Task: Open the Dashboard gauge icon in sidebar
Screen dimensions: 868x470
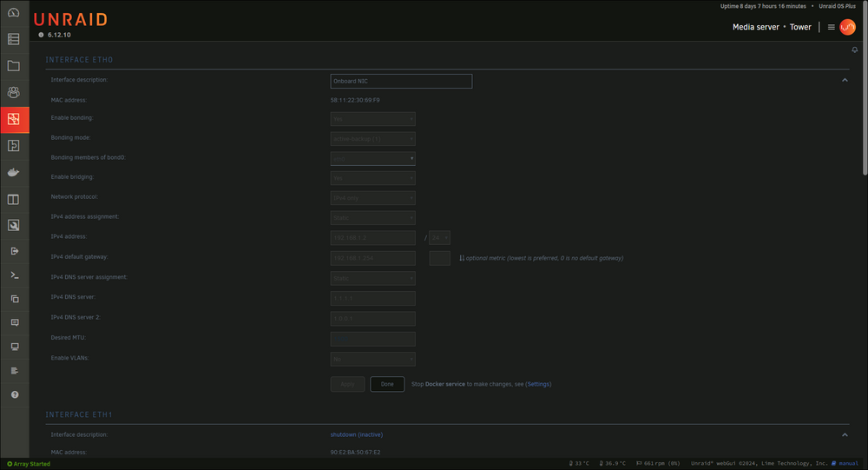Action: (x=14, y=12)
